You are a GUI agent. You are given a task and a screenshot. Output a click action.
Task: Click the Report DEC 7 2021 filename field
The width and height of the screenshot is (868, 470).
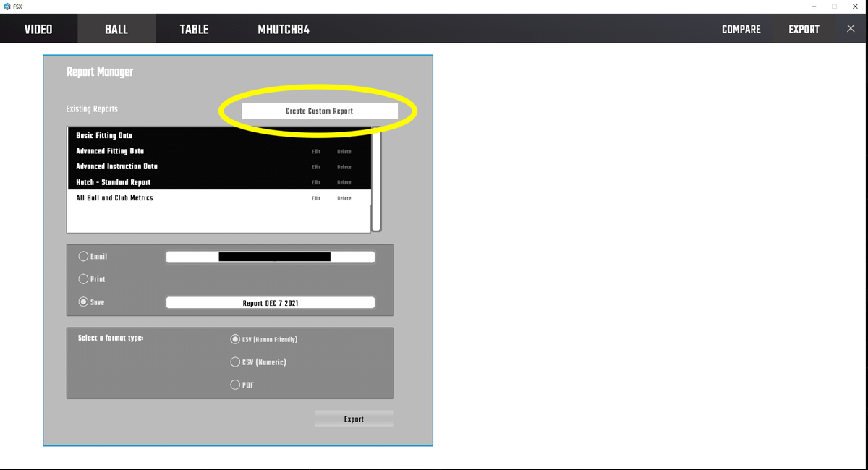click(271, 303)
